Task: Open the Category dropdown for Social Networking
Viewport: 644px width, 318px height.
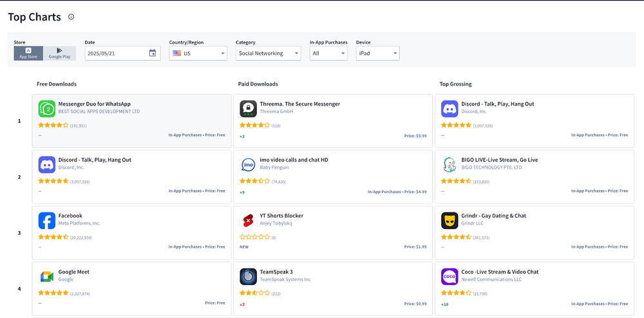Action: point(268,53)
